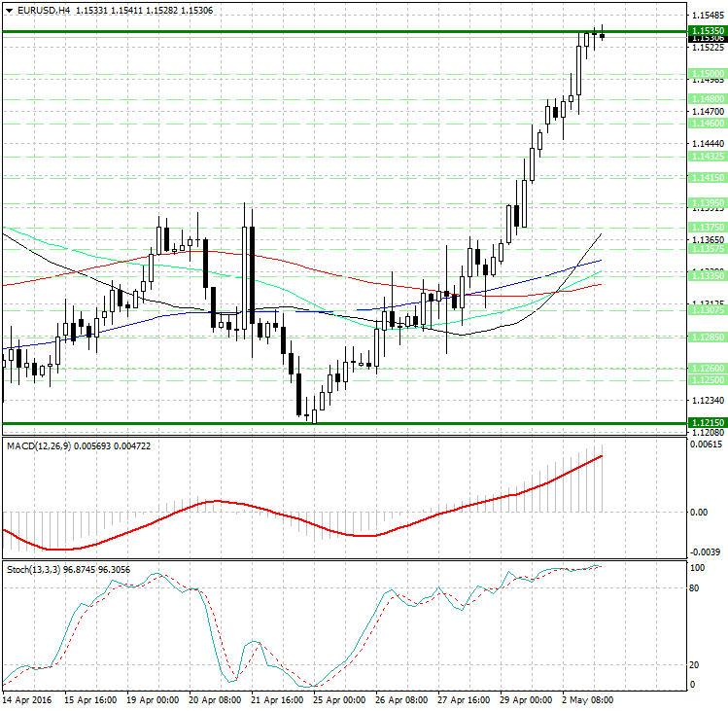Screen dimensions: 728x711
Task: Click the 1.15485 price axis value
Action: click(x=708, y=16)
